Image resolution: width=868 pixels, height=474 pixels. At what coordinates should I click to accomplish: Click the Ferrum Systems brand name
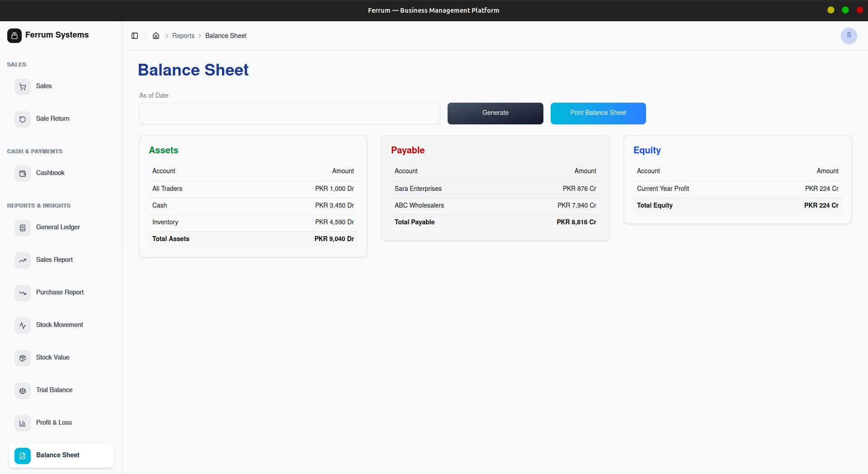57,35
